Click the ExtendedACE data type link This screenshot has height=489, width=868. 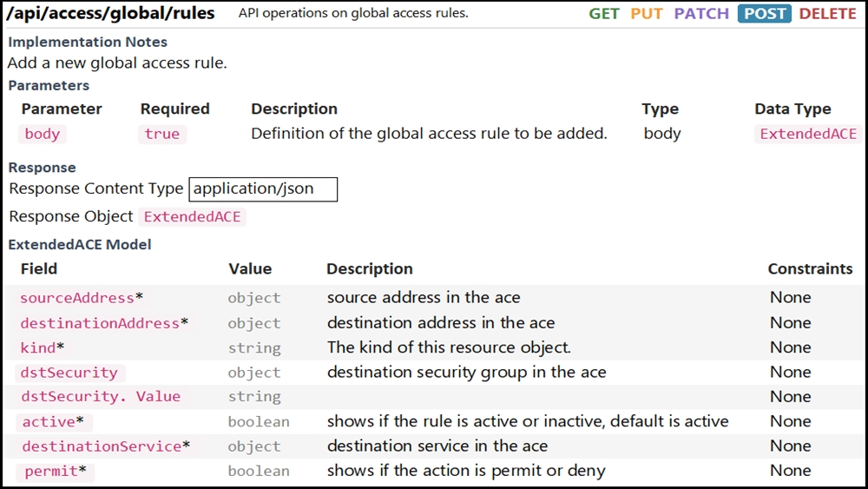pyautogui.click(x=808, y=134)
